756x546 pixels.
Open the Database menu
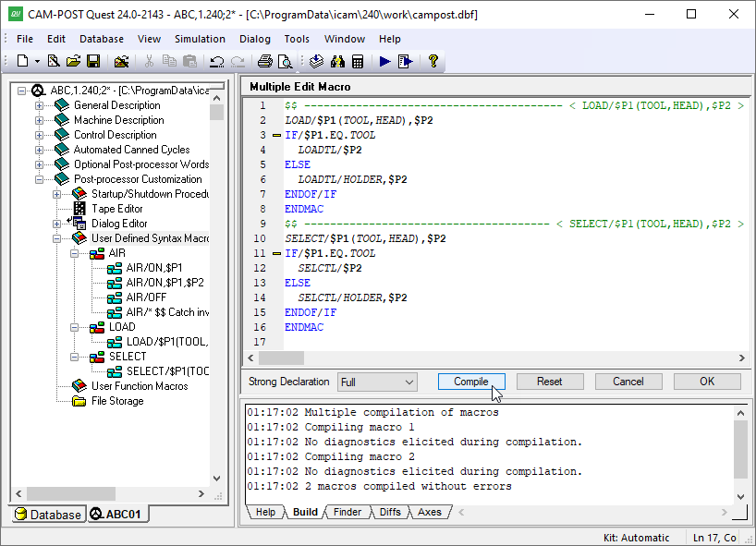coord(102,39)
